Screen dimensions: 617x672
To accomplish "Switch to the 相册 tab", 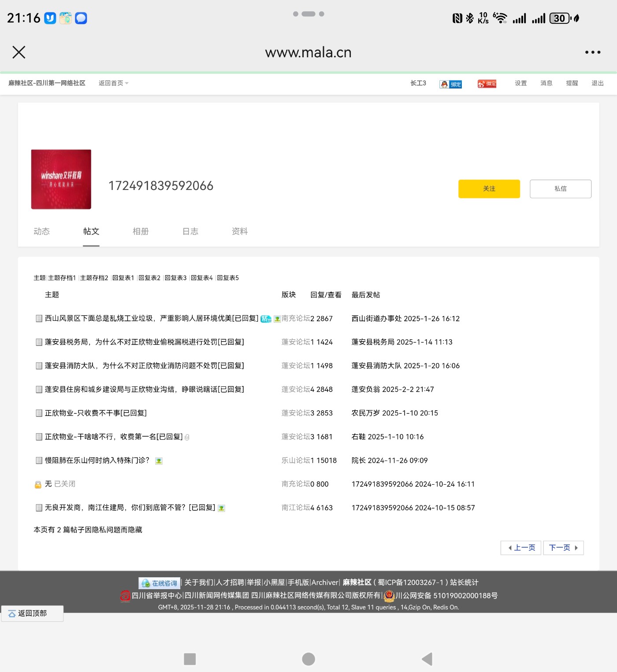I will 141,231.
